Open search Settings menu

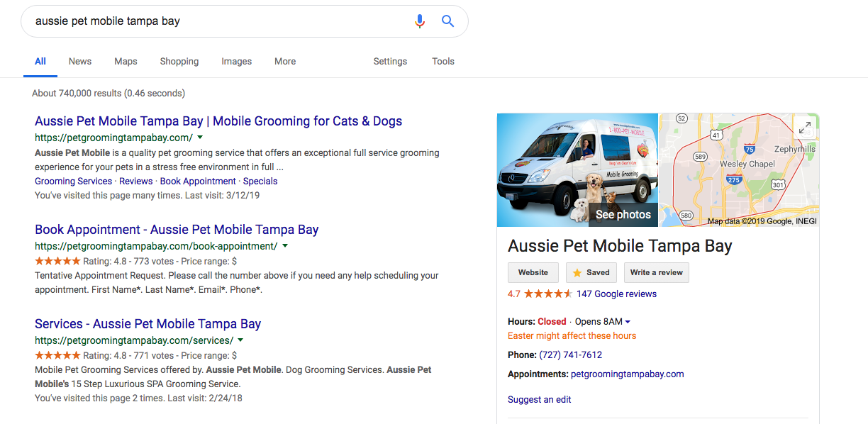(x=390, y=62)
